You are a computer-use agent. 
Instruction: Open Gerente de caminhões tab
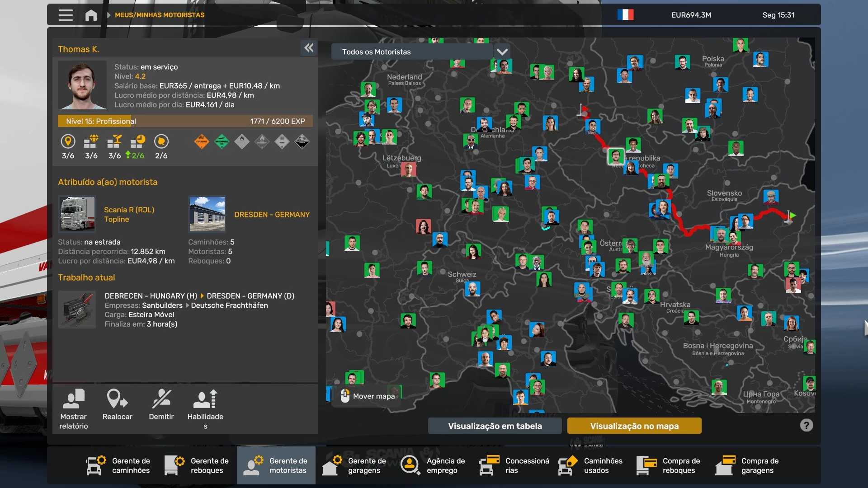(x=118, y=465)
